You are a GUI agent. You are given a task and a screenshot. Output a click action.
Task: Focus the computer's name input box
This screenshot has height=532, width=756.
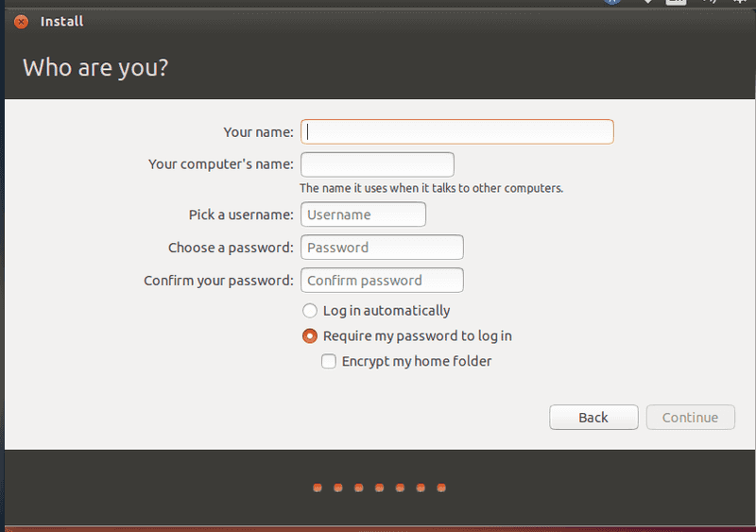pyautogui.click(x=377, y=164)
